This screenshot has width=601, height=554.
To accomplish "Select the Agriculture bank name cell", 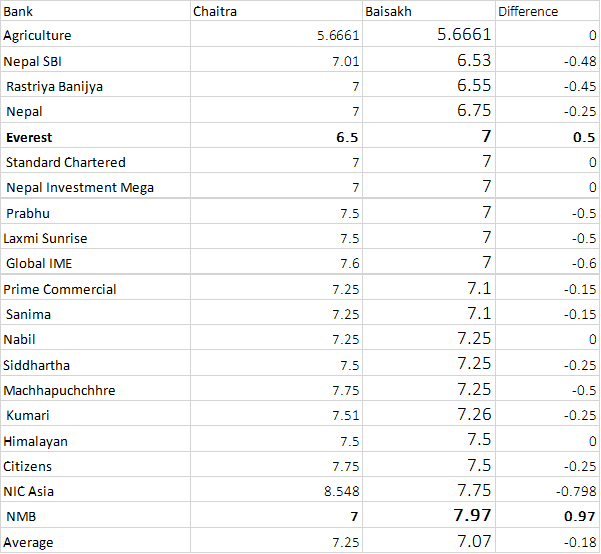I will (95, 36).
